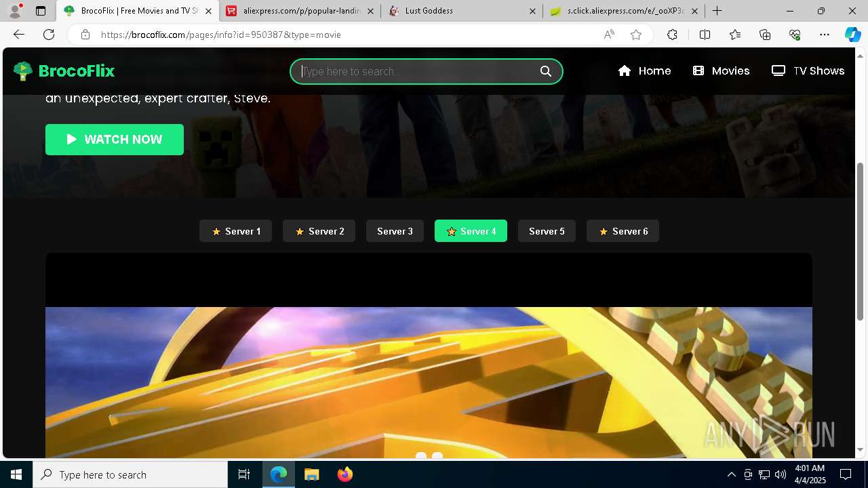The image size is (868, 488).
Task: Open the notification center icon
Action: click(x=846, y=474)
